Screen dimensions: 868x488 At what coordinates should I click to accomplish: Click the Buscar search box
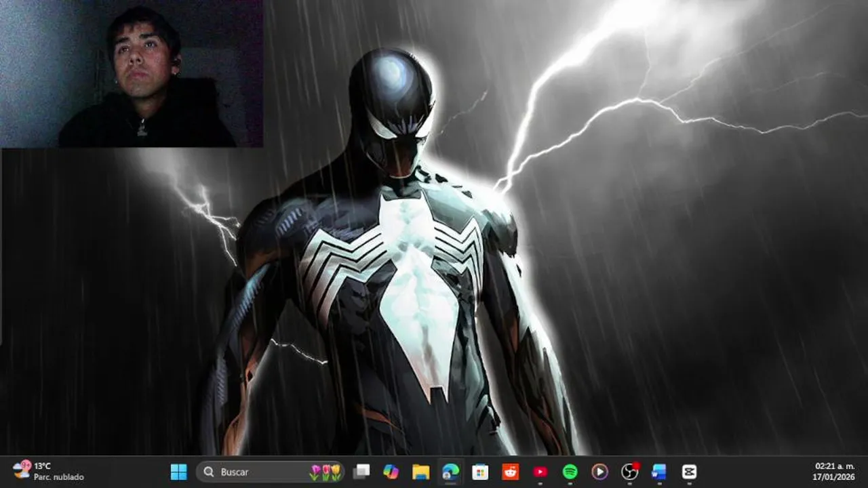[271, 472]
